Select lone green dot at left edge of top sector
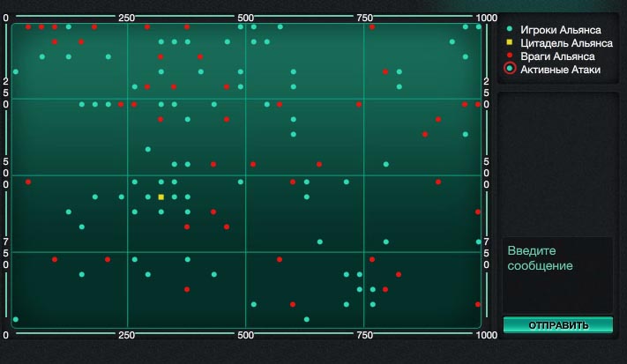Screen dimensions: 627x364 pos(16,72)
